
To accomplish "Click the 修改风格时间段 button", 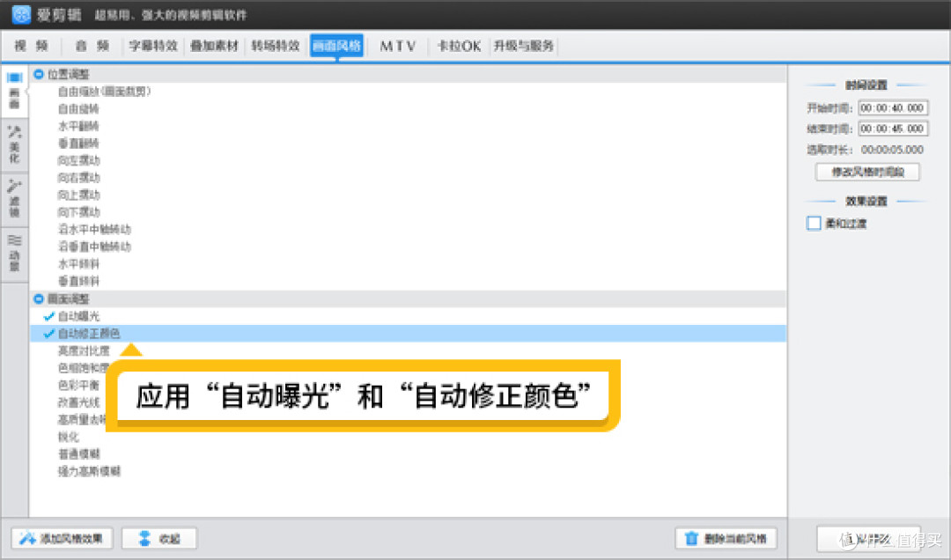I will click(x=867, y=172).
